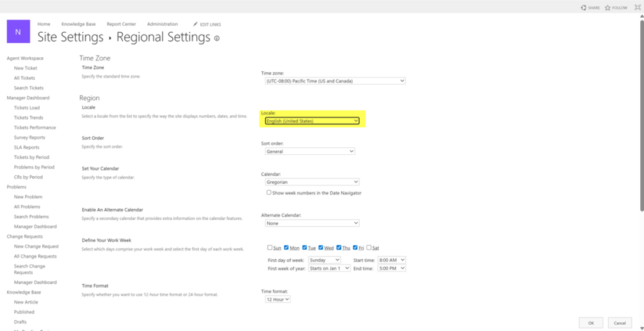Click the Follow star icon
Viewport: 644px width, 331px height.
608,8
